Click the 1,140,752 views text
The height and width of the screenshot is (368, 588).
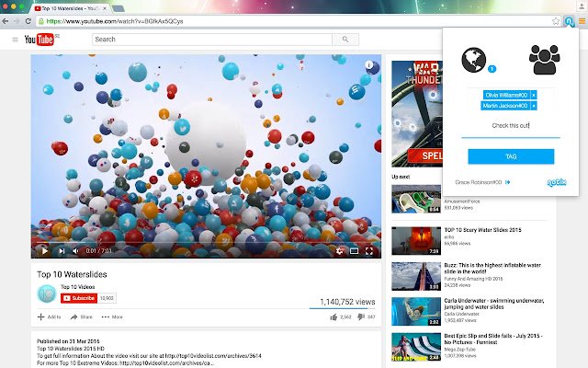[347, 302]
